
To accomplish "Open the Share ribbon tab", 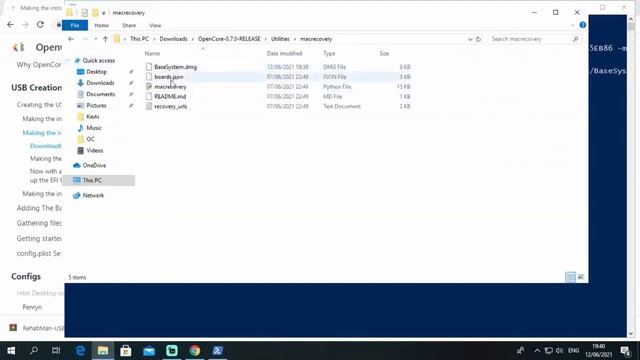I will pyautogui.click(x=129, y=25).
